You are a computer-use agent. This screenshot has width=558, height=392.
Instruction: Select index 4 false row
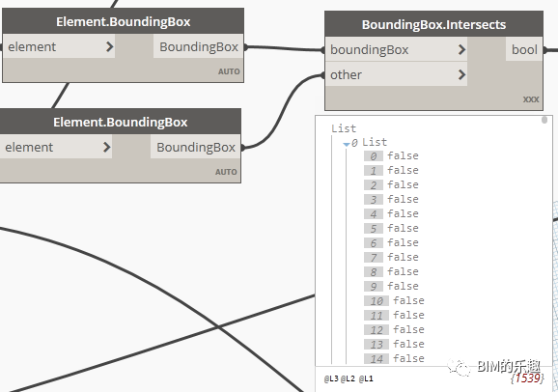[391, 214]
